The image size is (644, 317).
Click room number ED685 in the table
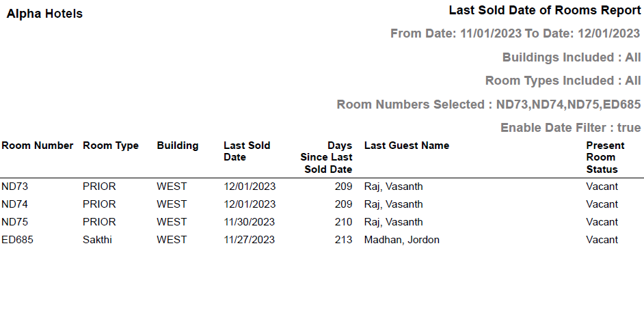(16, 240)
